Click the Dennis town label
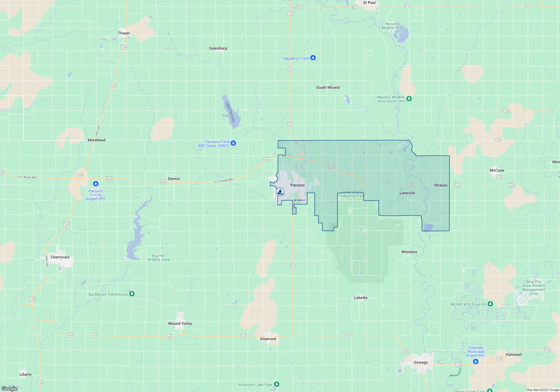This screenshot has height=392, width=560. coord(174,179)
